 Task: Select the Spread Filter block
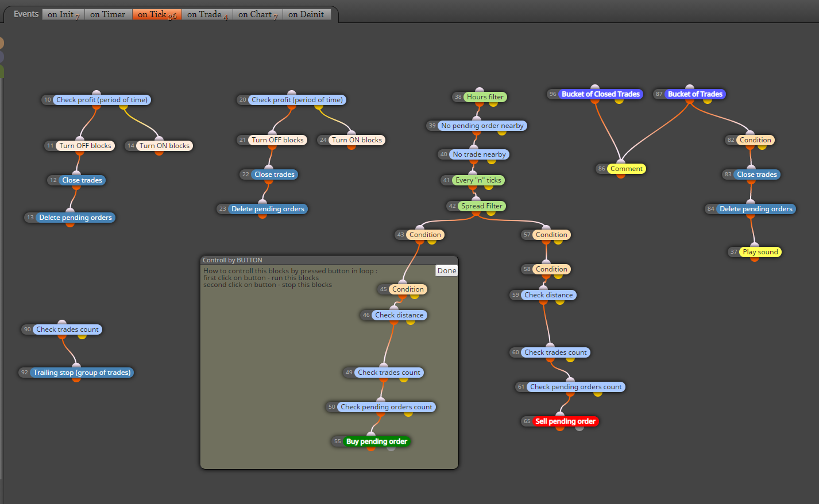pyautogui.click(x=481, y=206)
